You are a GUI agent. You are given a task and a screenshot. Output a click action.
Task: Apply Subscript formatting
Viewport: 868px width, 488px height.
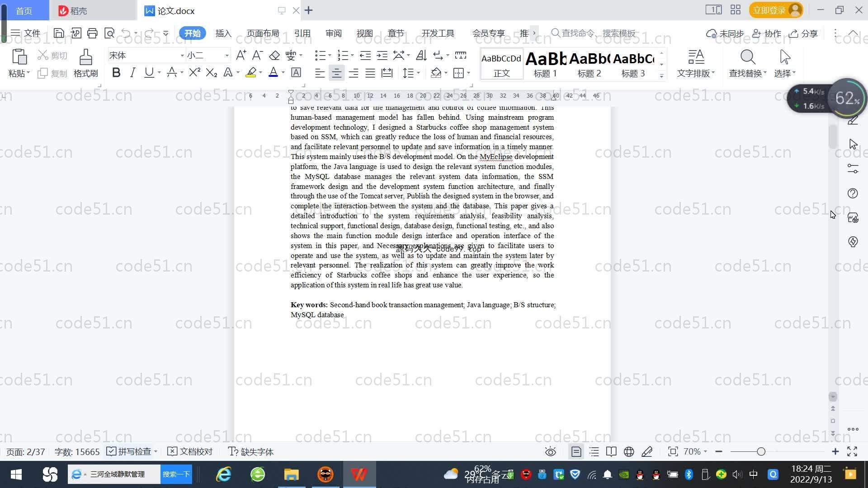coord(212,72)
